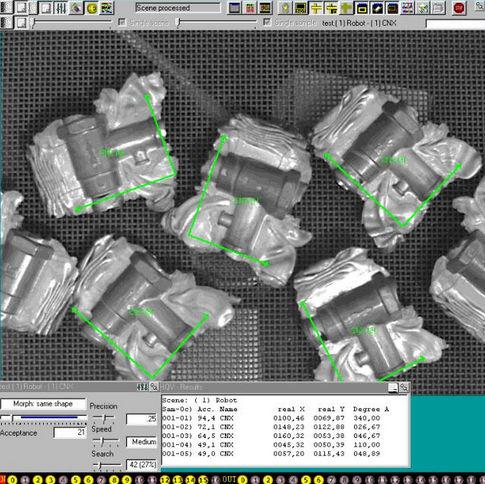Click the Speed value field showing Medium

point(142,442)
